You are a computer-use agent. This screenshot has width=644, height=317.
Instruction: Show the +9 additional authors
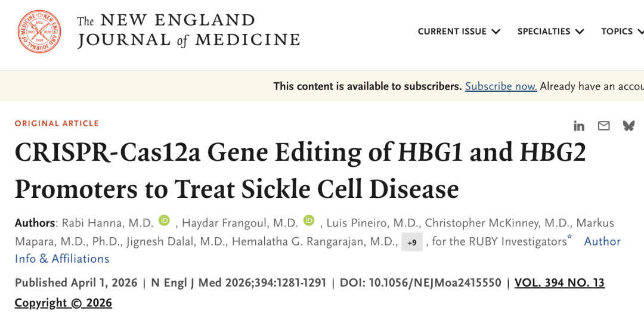412,242
